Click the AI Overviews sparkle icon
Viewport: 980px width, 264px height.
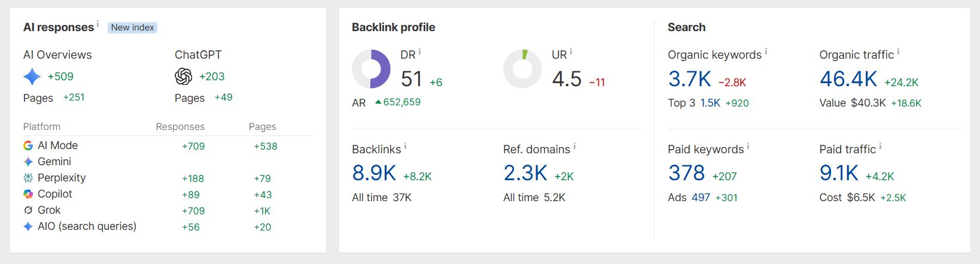tap(32, 77)
